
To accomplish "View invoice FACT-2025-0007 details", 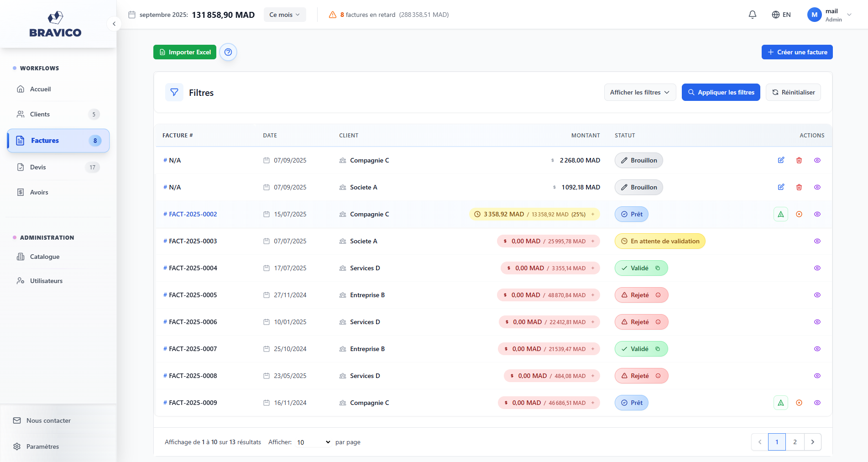I will click(x=817, y=349).
